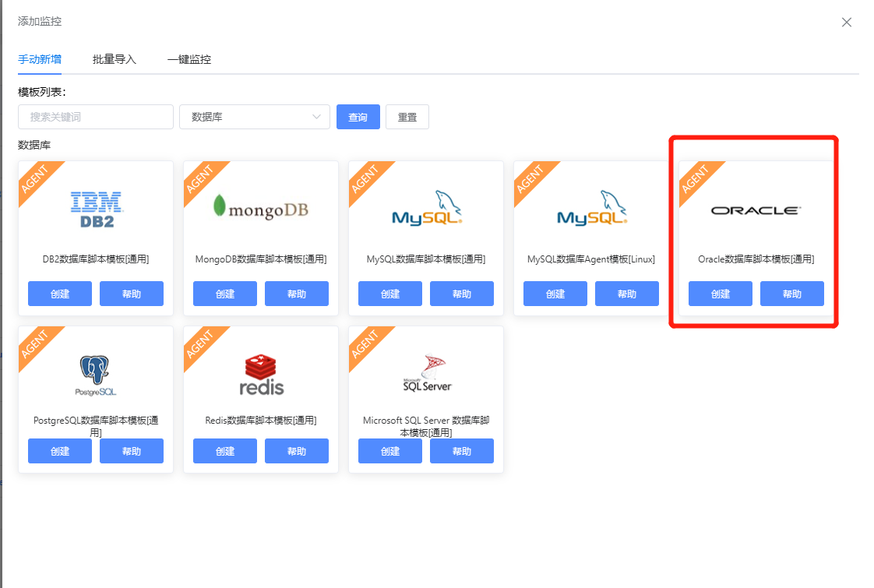Click AGENT ribbon on MongoDB card
874x588 pixels.
tap(201, 179)
